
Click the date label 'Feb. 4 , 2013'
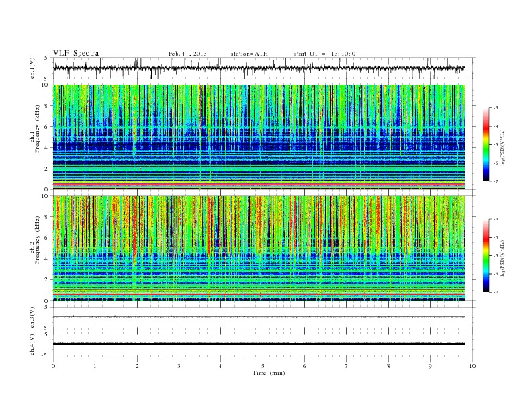(x=187, y=54)
